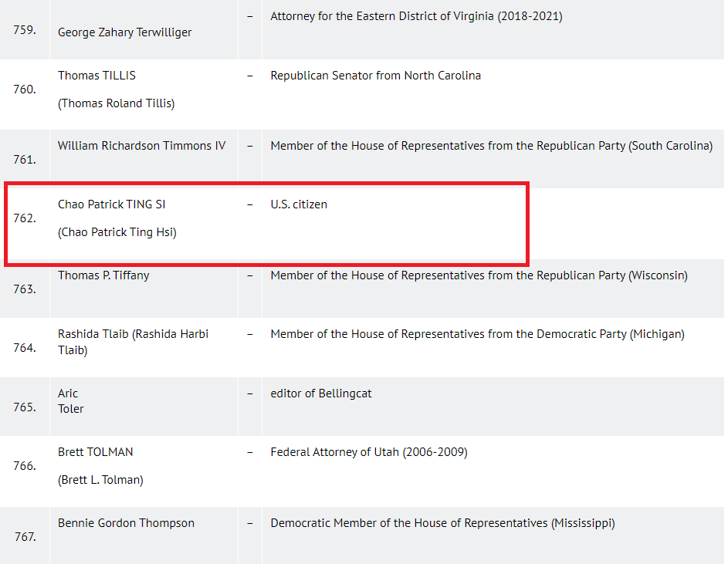728x564 pixels.
Task: Select the name Brett TOLMAN
Action: pyautogui.click(x=95, y=452)
